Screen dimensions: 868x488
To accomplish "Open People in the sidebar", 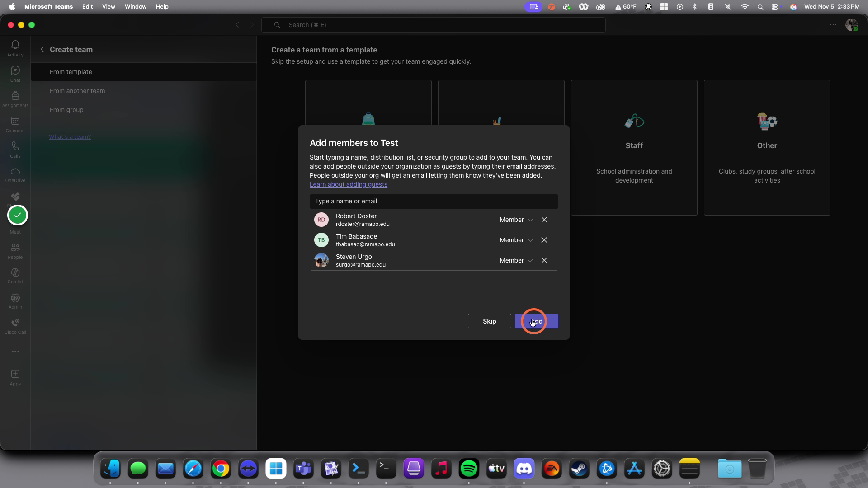I will tap(15, 251).
